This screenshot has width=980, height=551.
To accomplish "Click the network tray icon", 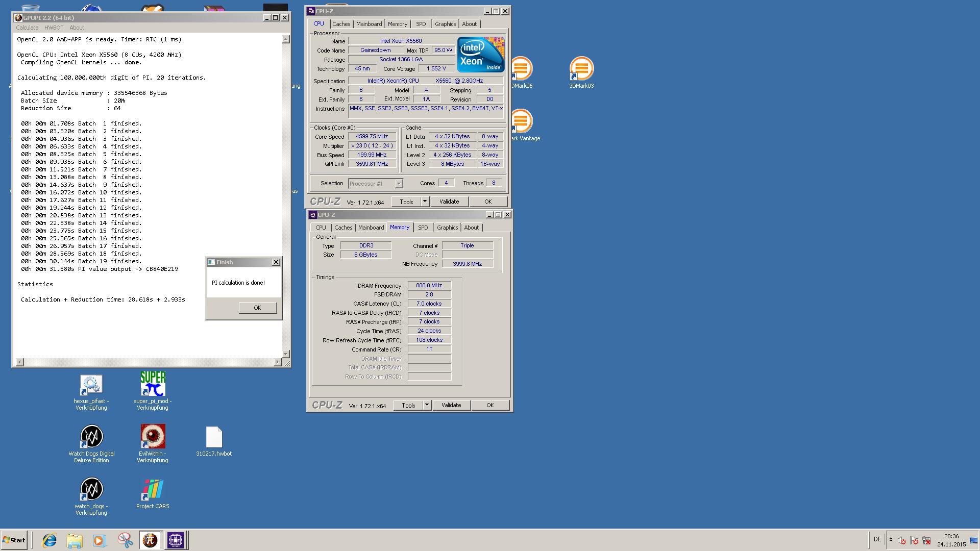I will click(926, 540).
